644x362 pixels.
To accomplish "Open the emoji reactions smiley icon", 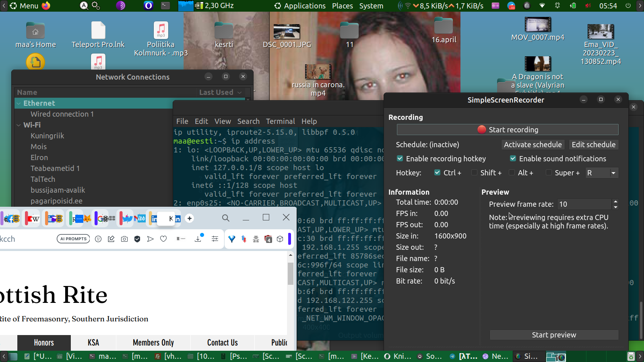I will click(98, 239).
